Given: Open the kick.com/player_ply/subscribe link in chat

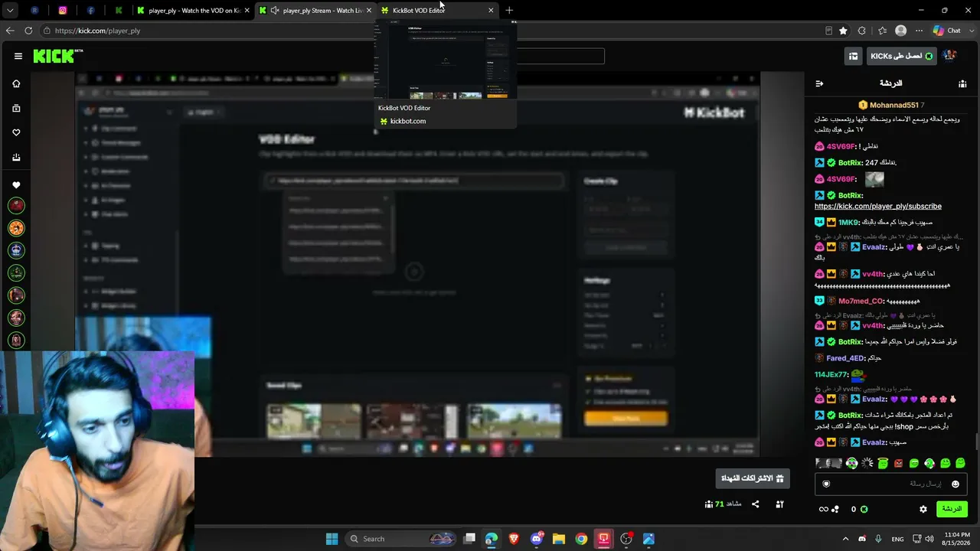Looking at the screenshot, I should click(878, 206).
